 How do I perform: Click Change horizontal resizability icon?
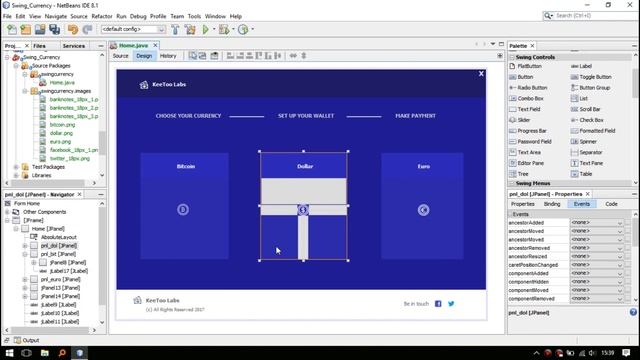tap(293, 56)
